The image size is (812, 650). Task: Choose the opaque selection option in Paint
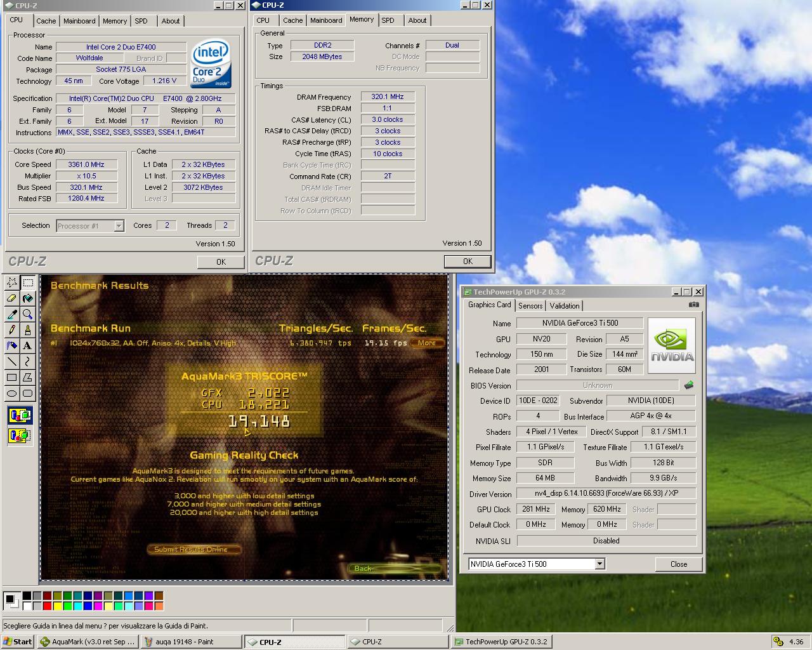(x=20, y=416)
